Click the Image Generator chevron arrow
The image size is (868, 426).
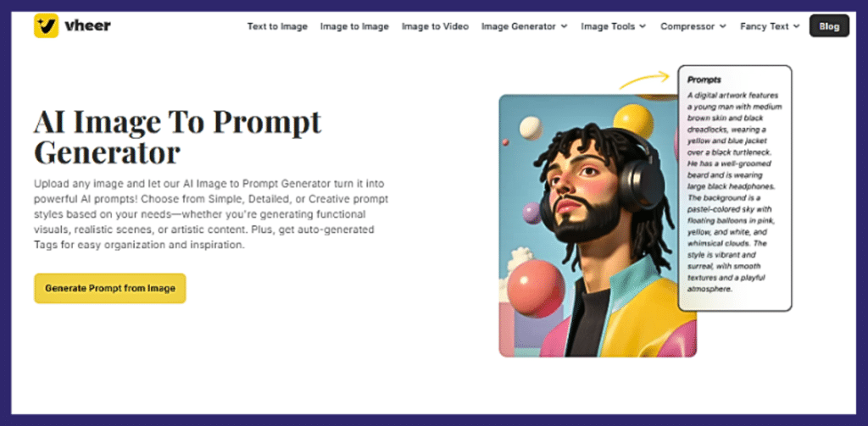564,26
